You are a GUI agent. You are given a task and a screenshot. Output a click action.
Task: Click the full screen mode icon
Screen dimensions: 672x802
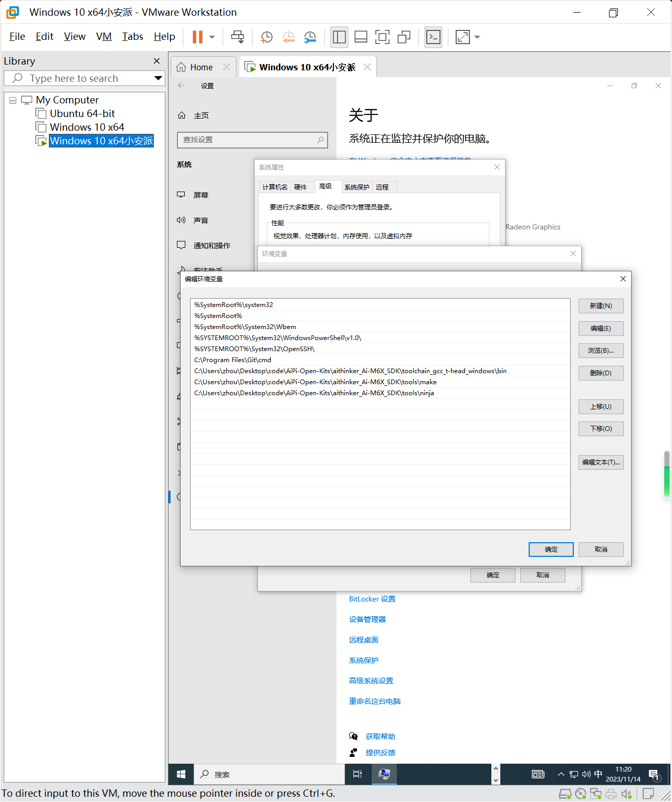[x=382, y=37]
